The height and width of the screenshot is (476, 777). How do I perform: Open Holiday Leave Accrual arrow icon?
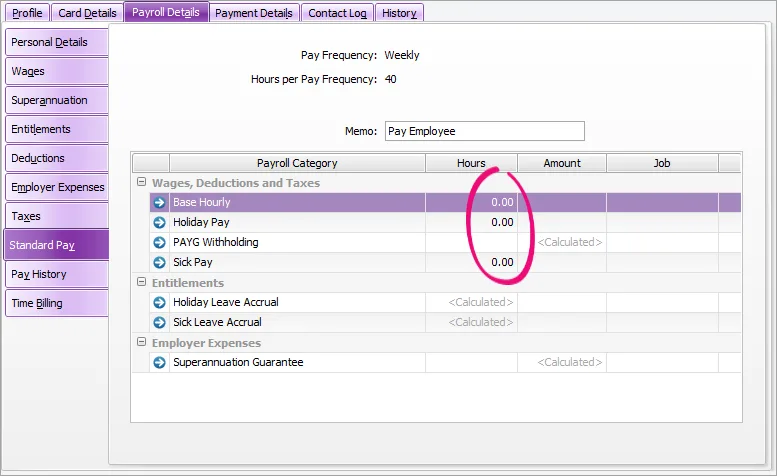pyautogui.click(x=159, y=302)
